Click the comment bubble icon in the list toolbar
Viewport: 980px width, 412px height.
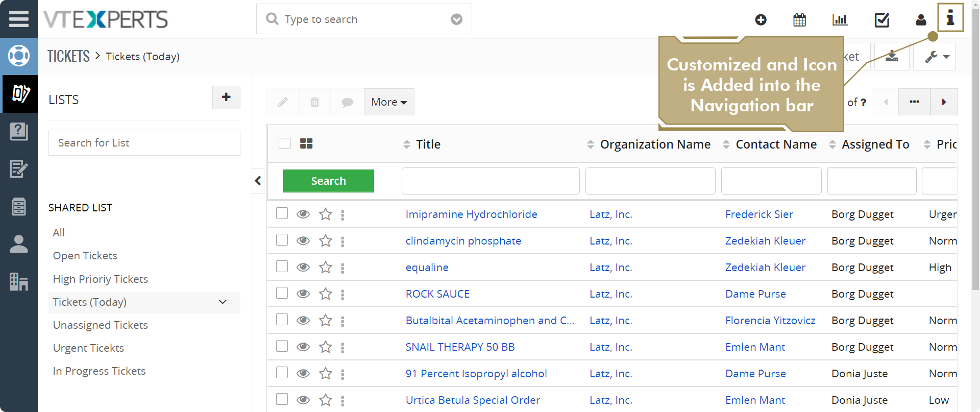[x=347, y=102]
